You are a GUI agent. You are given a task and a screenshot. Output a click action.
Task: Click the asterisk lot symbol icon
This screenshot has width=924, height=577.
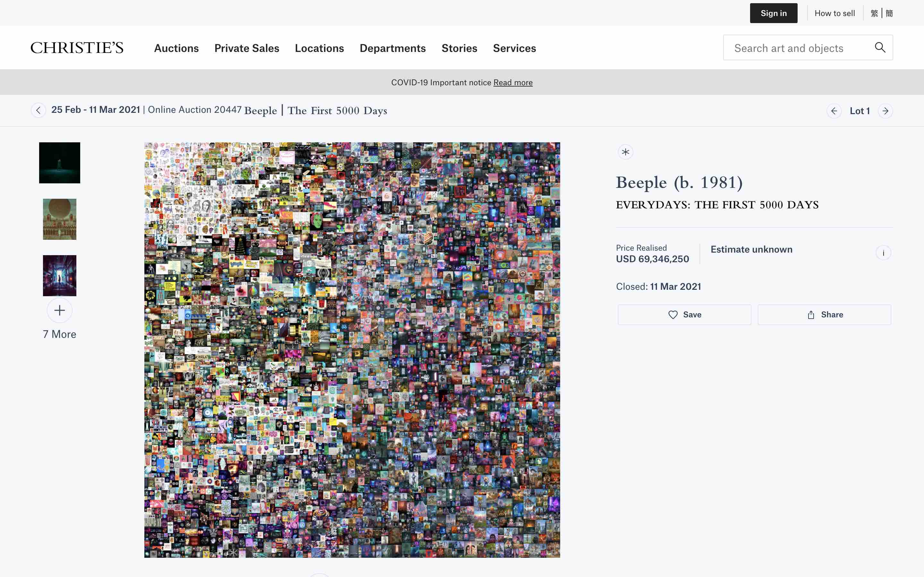pyautogui.click(x=625, y=152)
